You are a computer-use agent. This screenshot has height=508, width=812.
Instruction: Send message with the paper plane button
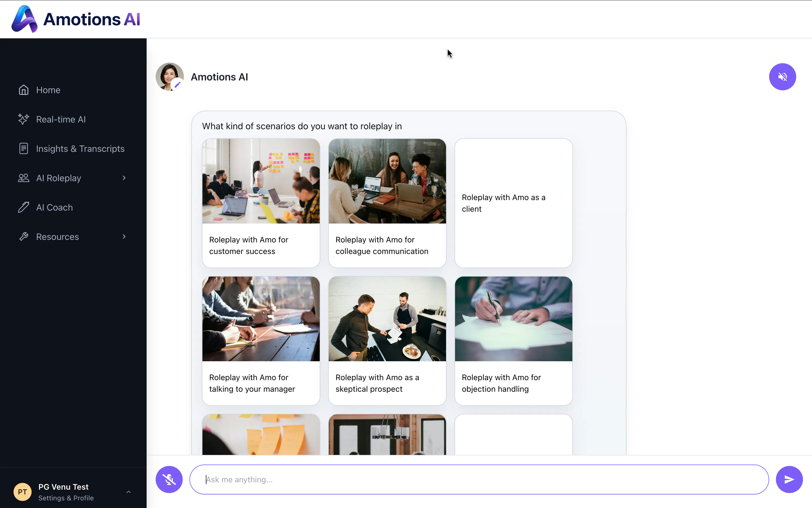pyautogui.click(x=789, y=479)
